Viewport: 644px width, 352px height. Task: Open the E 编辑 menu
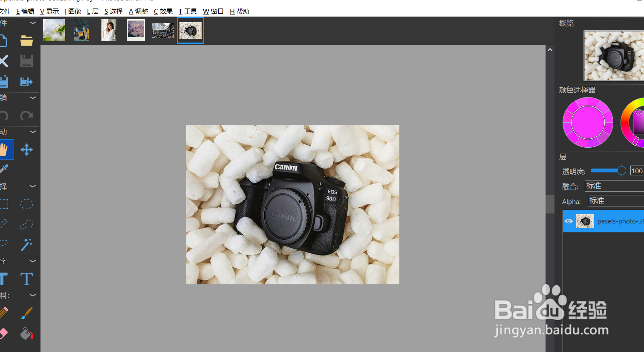point(25,11)
